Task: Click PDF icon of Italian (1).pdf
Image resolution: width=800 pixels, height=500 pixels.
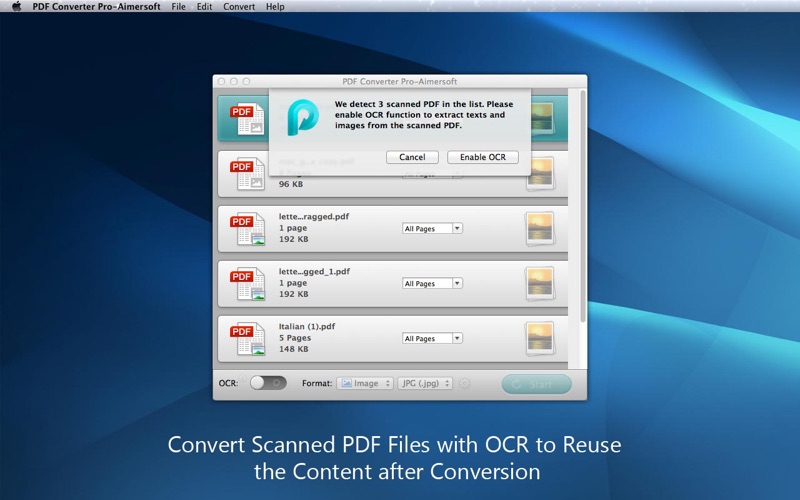Action: [x=248, y=339]
